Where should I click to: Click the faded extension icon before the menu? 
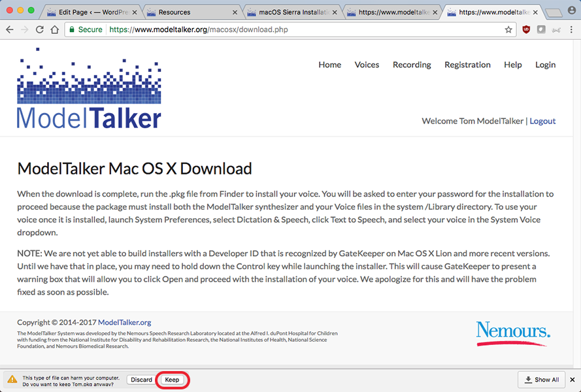556,29
